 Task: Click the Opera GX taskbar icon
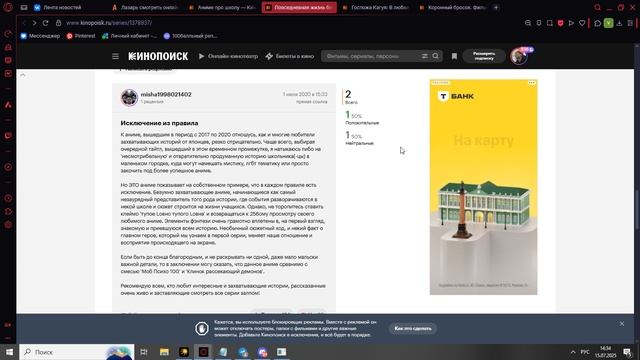(x=203, y=352)
